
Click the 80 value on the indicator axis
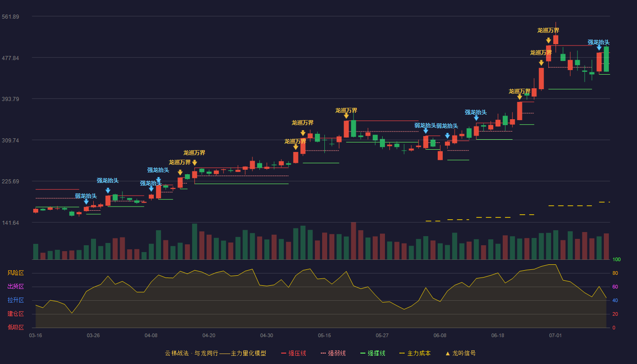pos(615,273)
